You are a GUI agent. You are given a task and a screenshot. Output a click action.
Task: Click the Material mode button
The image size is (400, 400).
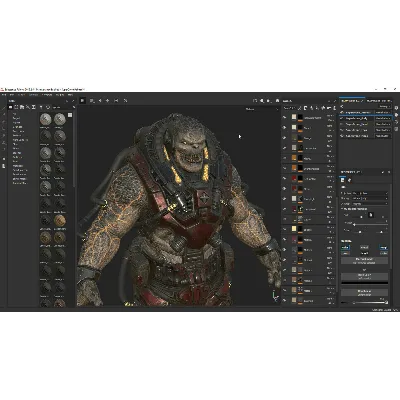point(364,261)
